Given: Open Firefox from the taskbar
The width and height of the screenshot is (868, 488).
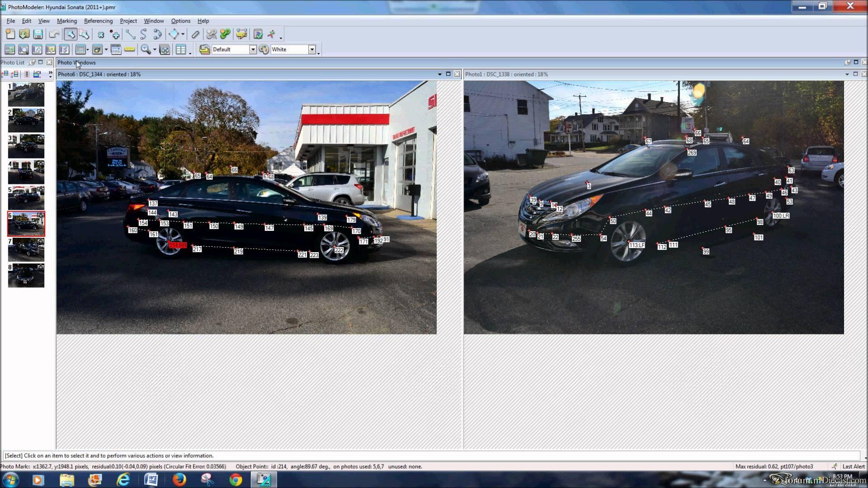Looking at the screenshot, I should [179, 479].
